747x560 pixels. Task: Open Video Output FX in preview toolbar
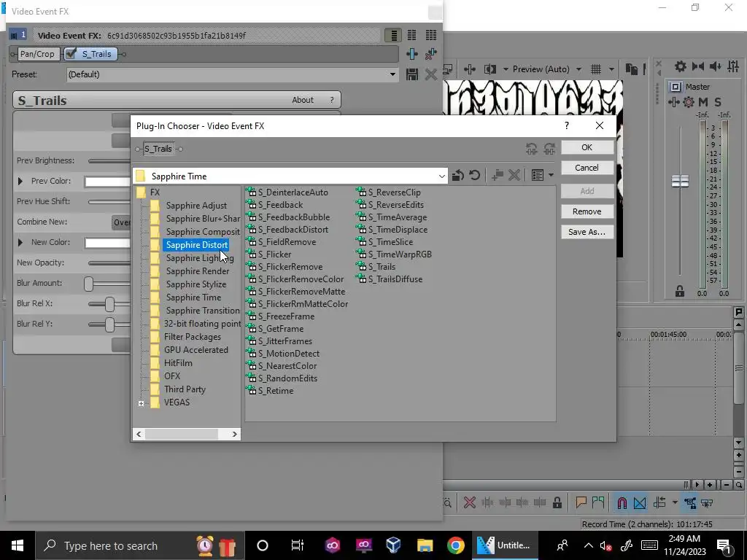click(x=469, y=69)
